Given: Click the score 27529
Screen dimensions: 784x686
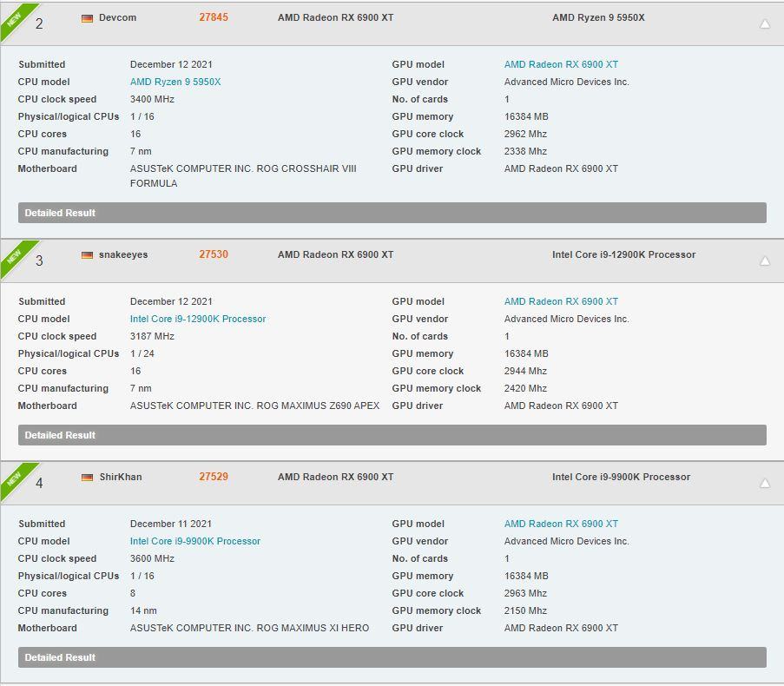Looking at the screenshot, I should point(214,477).
